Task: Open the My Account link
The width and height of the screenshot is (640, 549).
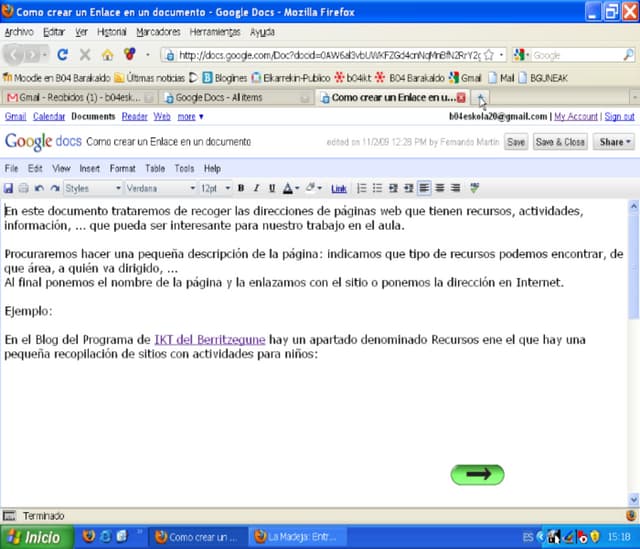Action: (x=576, y=117)
